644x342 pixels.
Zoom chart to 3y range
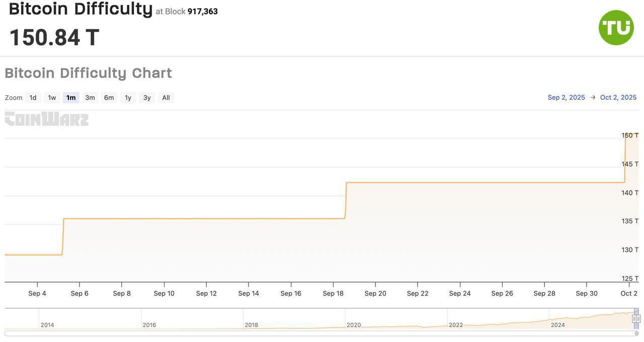tap(147, 98)
